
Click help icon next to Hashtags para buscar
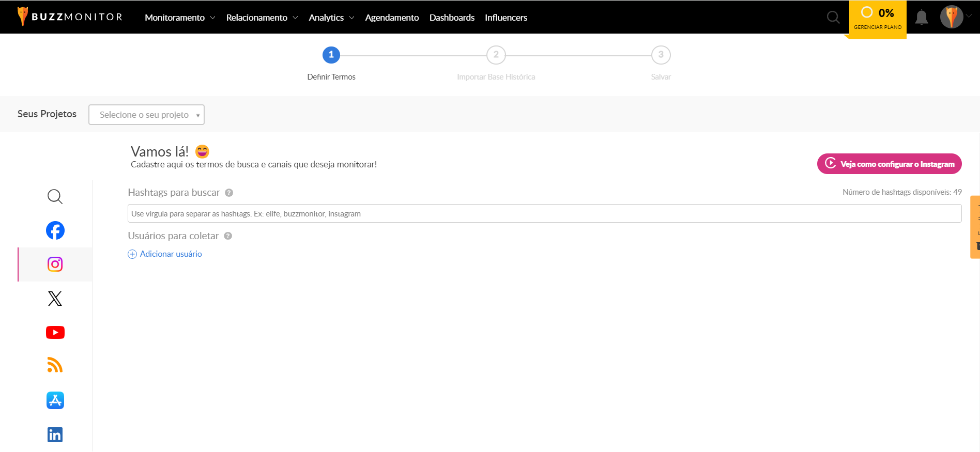point(229,193)
